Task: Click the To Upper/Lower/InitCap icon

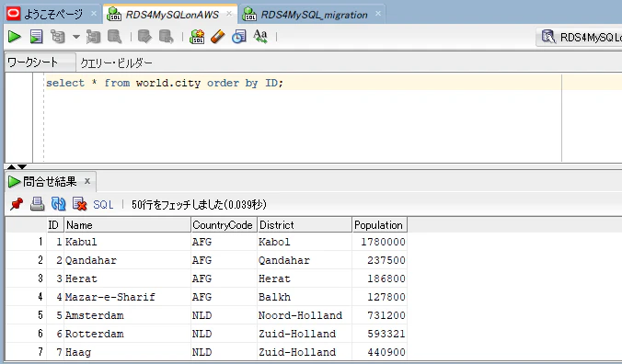Action: click(260, 37)
